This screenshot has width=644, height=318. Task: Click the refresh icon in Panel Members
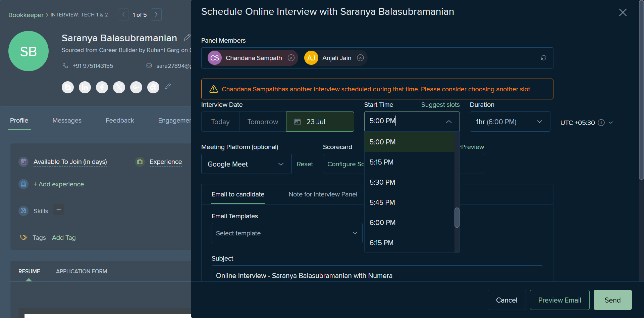pyautogui.click(x=543, y=58)
